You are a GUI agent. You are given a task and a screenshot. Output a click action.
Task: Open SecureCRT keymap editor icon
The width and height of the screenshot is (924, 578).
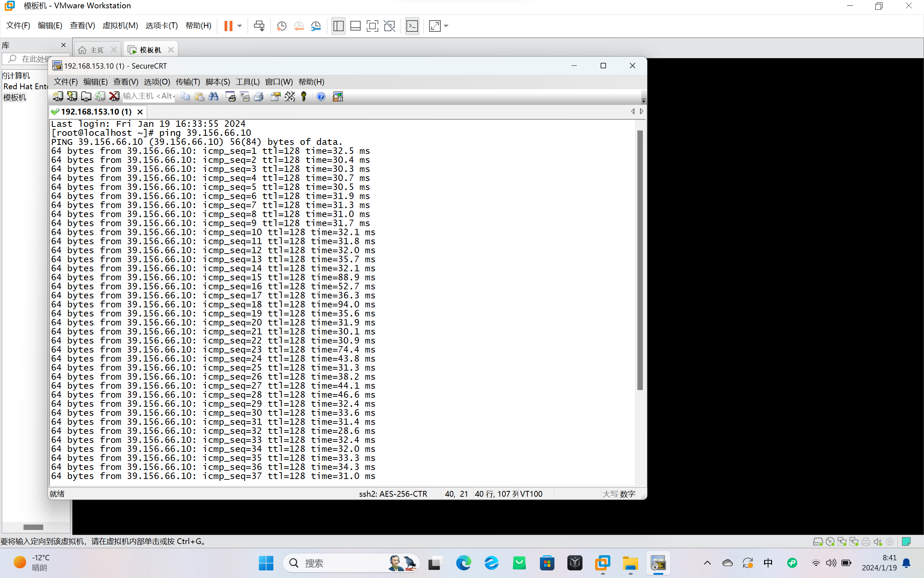click(x=290, y=96)
